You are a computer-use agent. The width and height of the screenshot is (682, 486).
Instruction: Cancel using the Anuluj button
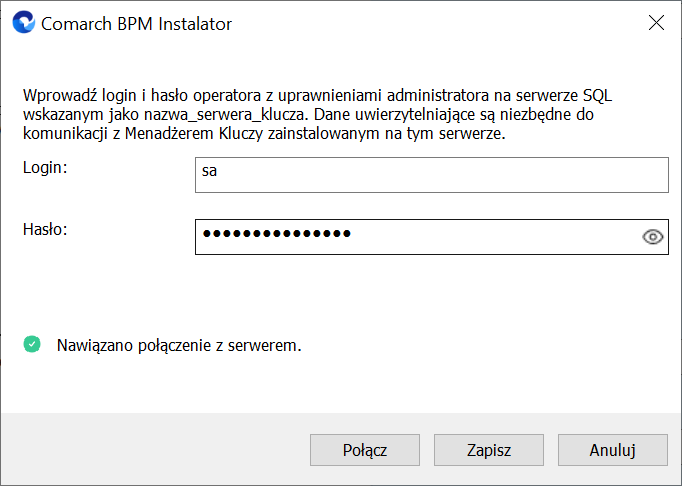pyautogui.click(x=612, y=450)
